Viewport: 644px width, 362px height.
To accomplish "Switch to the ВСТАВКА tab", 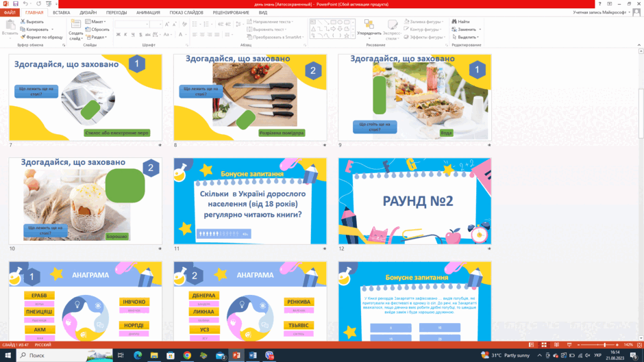I will pos(61,12).
